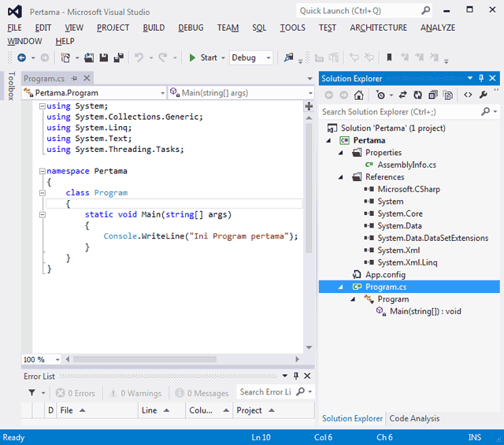Toggle a bookmark on the current line
The width and height of the screenshot is (504, 445).
click(x=389, y=57)
